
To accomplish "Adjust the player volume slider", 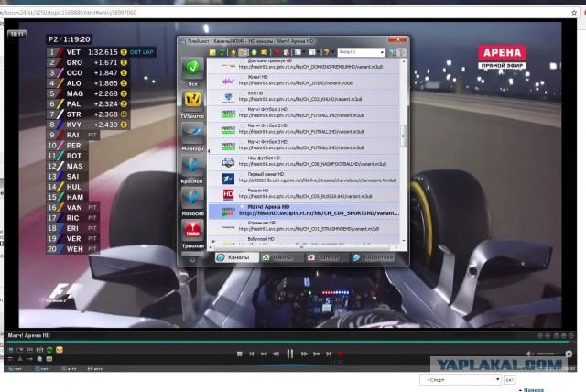I will tap(548, 354).
